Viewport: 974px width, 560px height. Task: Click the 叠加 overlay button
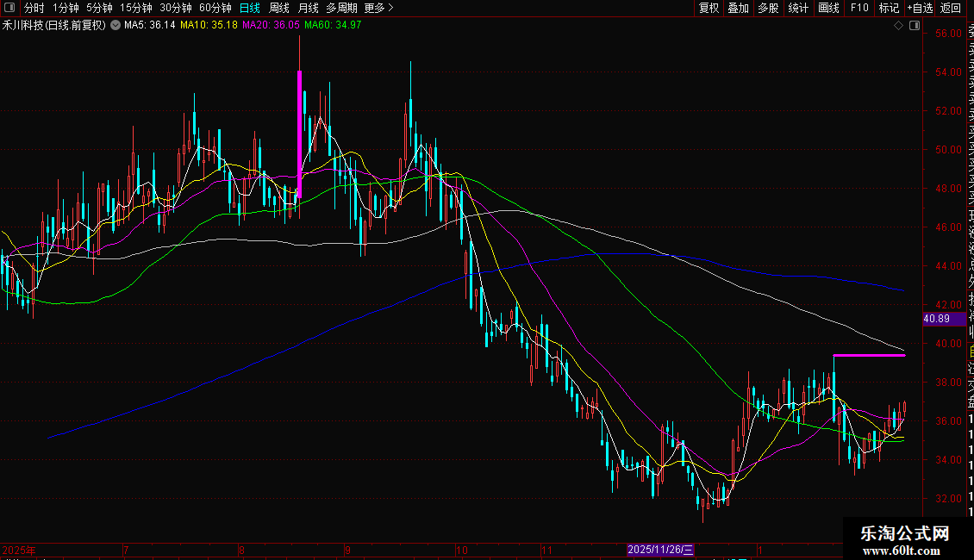[738, 8]
